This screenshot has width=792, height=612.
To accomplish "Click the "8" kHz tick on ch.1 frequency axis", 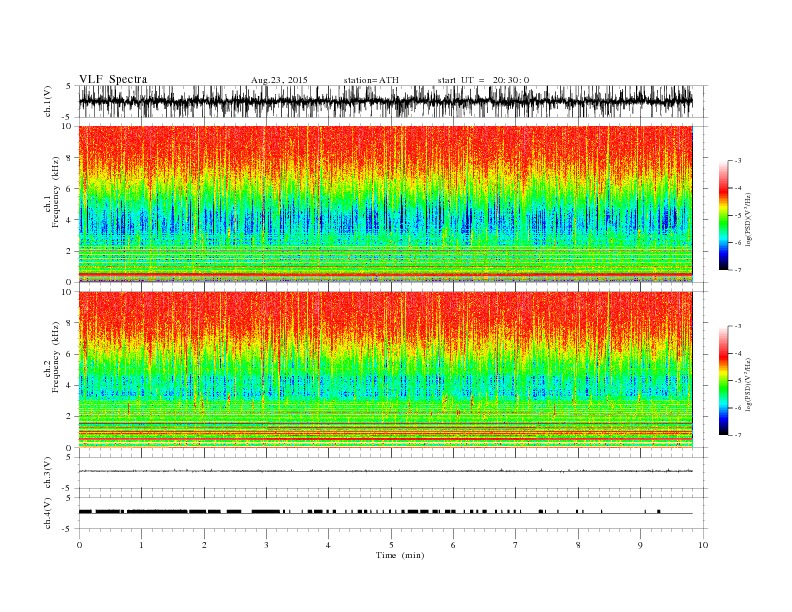I will (x=70, y=158).
